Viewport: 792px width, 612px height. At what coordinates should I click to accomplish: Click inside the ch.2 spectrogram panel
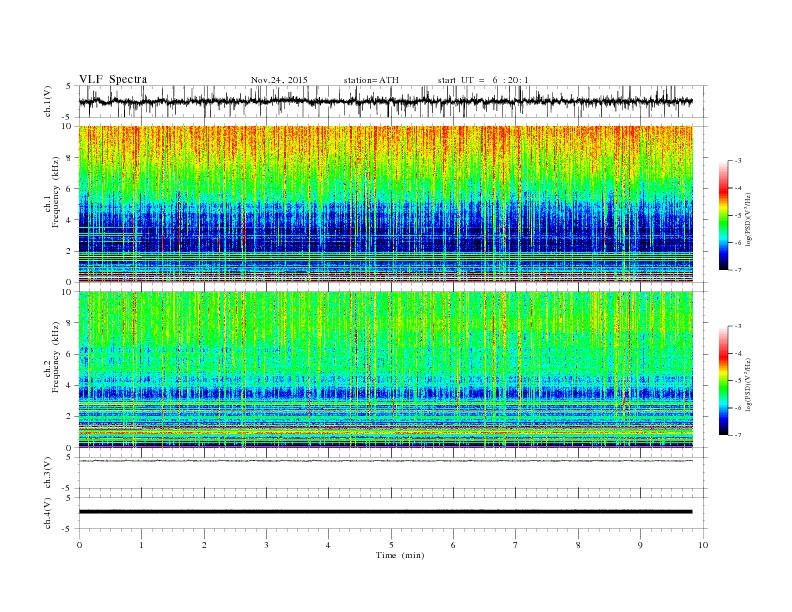pos(386,370)
